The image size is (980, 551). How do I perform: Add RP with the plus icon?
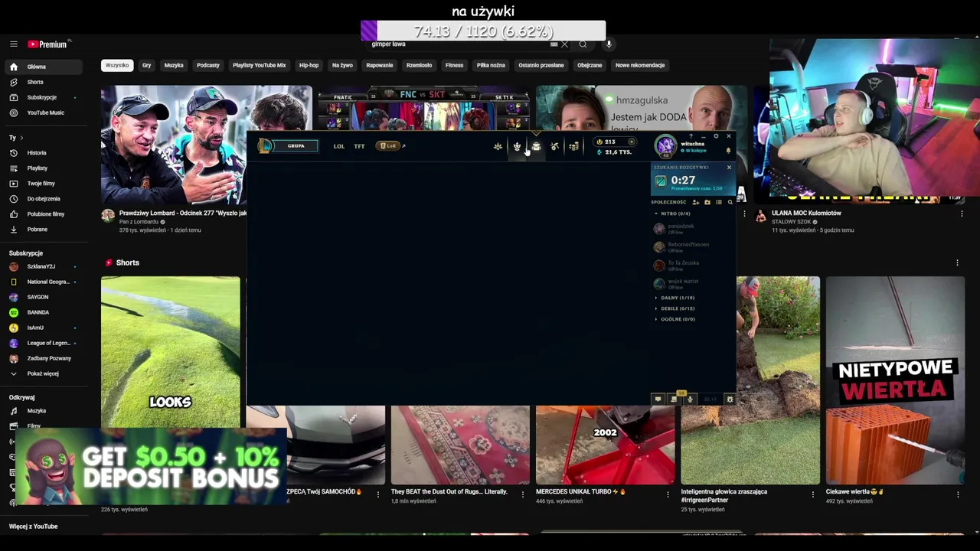pyautogui.click(x=632, y=142)
